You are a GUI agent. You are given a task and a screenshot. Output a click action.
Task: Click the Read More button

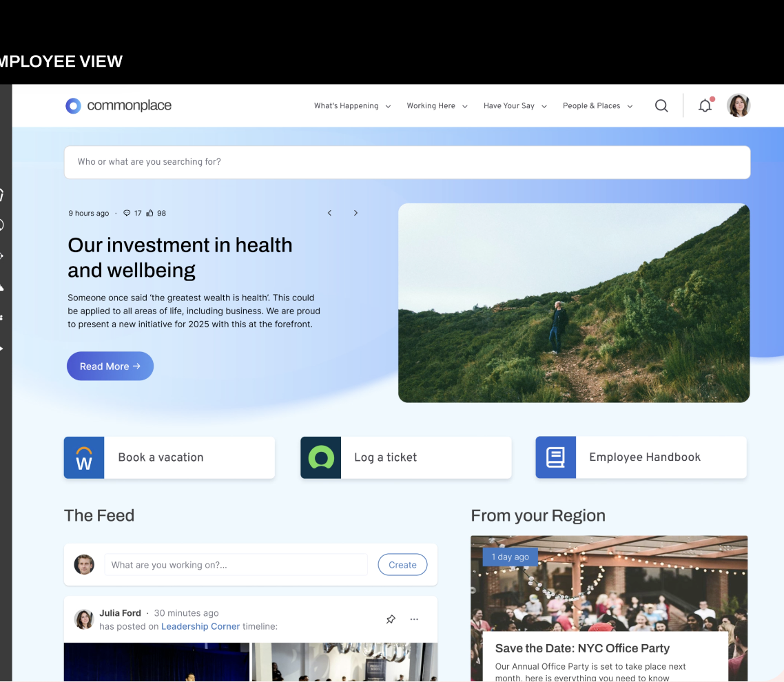(x=110, y=366)
